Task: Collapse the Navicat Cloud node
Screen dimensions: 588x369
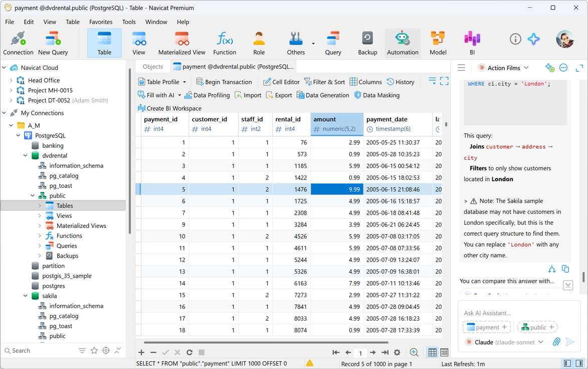Action: [4, 68]
